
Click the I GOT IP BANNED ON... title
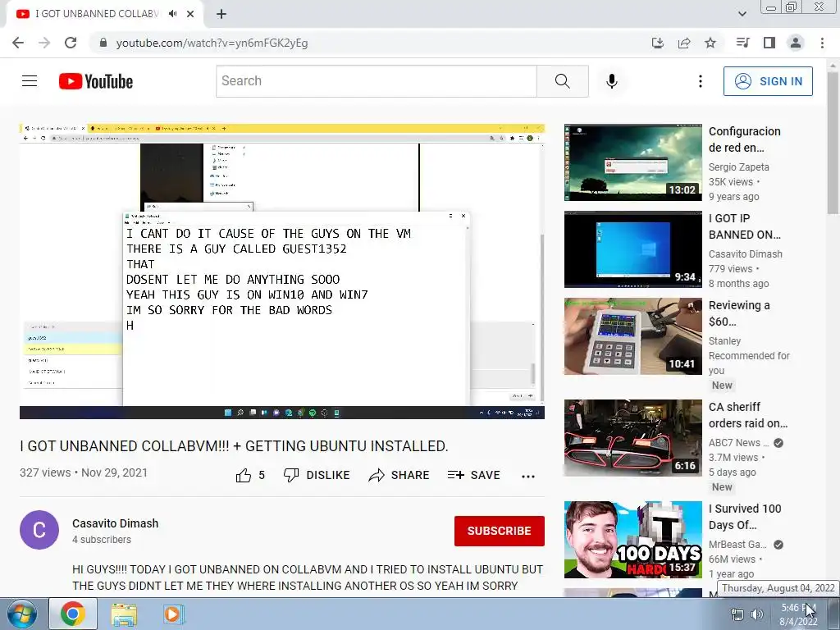click(745, 226)
